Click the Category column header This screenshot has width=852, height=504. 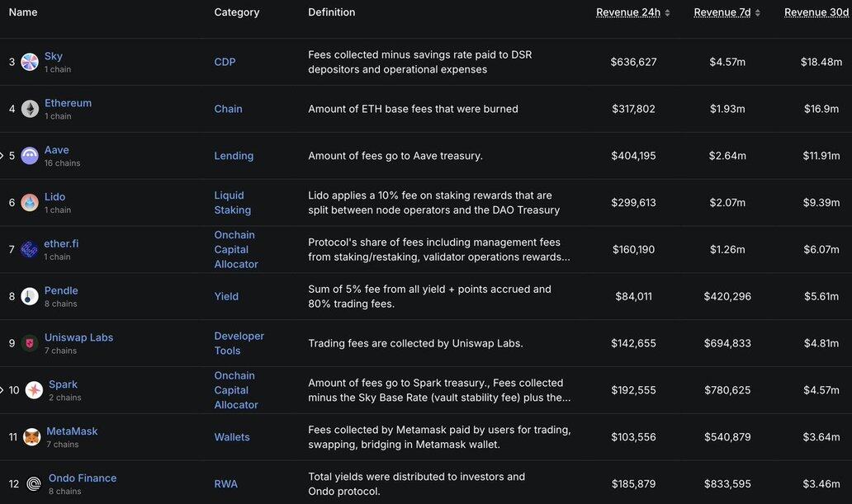(237, 12)
